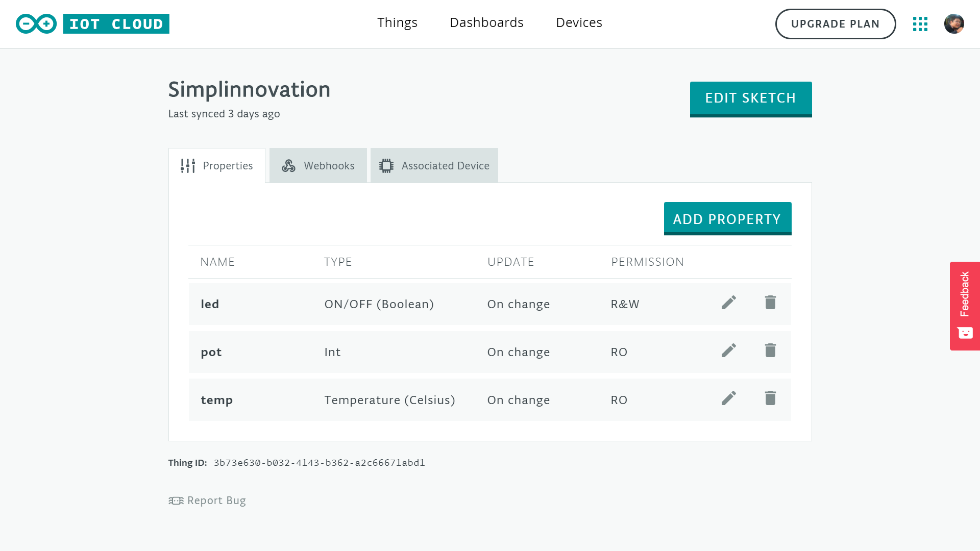Switch to the Webhooks tab
The image size is (980, 551).
point(318,166)
